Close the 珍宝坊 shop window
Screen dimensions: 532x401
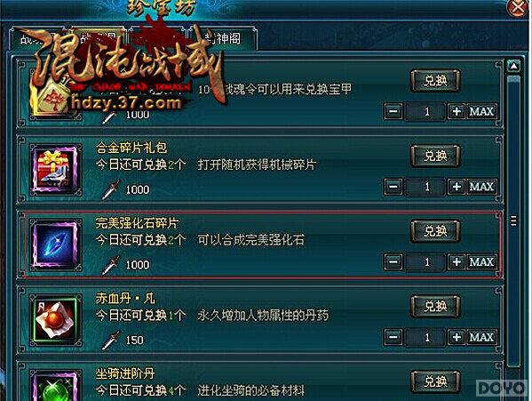[x=519, y=8]
